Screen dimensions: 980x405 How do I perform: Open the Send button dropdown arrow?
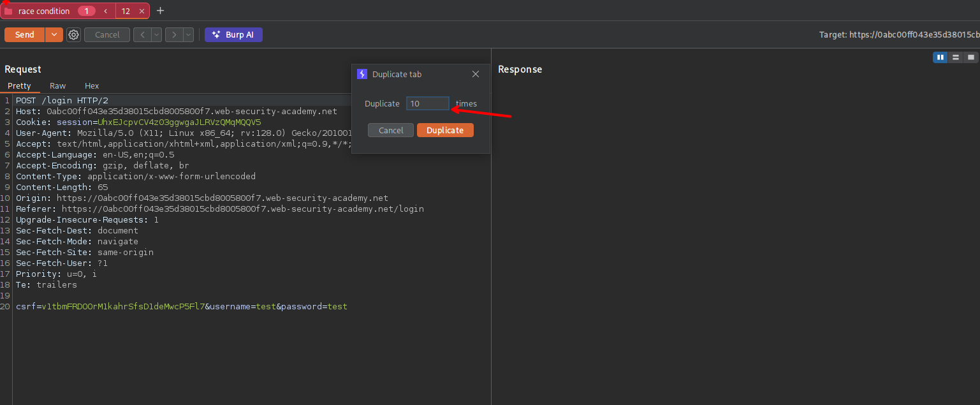pyautogui.click(x=54, y=35)
